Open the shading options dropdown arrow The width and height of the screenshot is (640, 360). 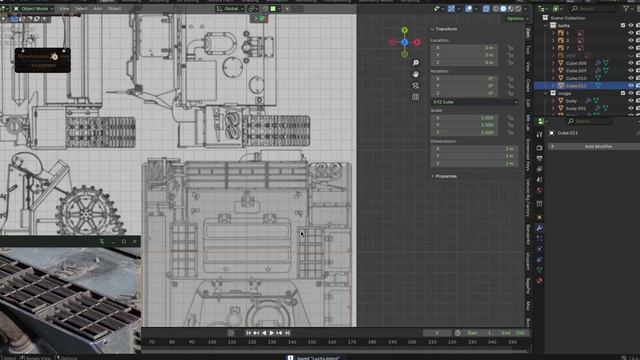point(525,9)
